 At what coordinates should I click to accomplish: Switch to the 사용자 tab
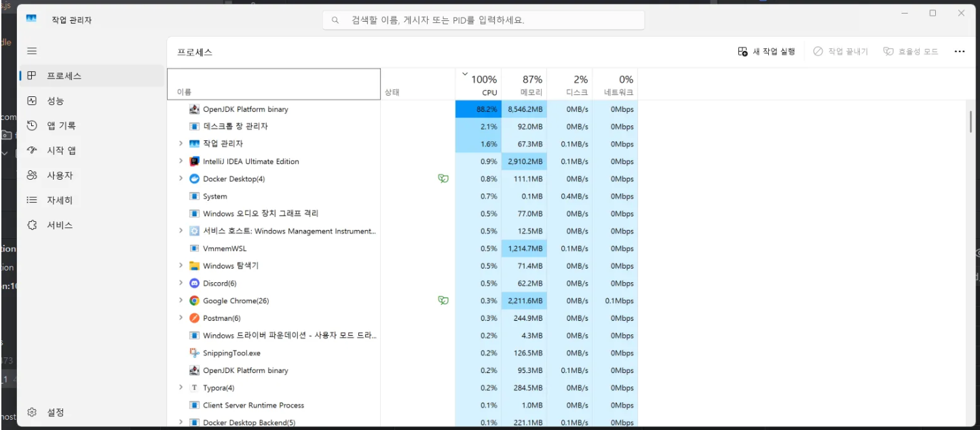92,176
